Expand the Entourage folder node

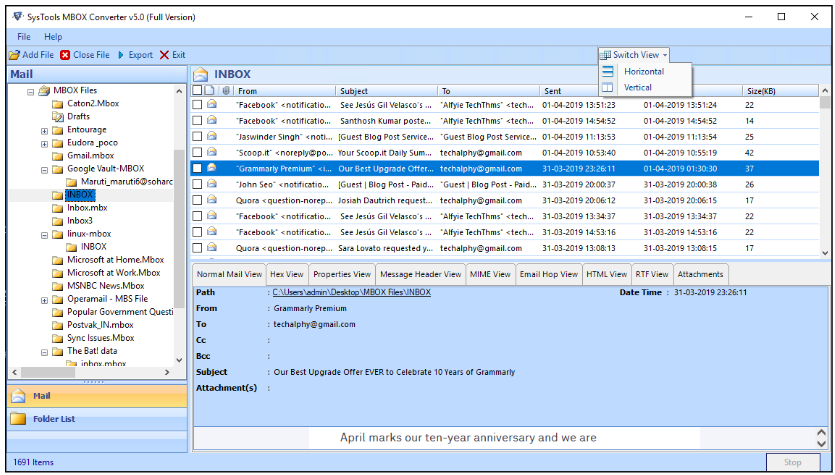pyautogui.click(x=45, y=130)
